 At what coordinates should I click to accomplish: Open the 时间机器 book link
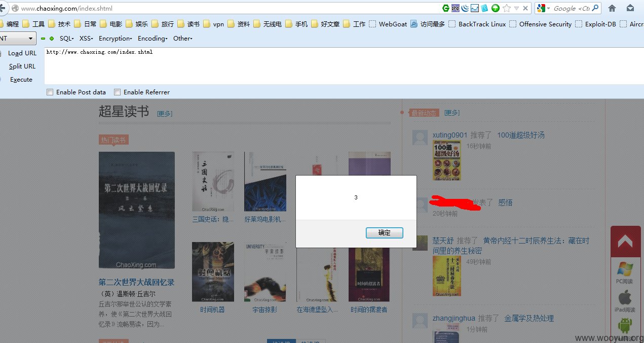(x=212, y=310)
